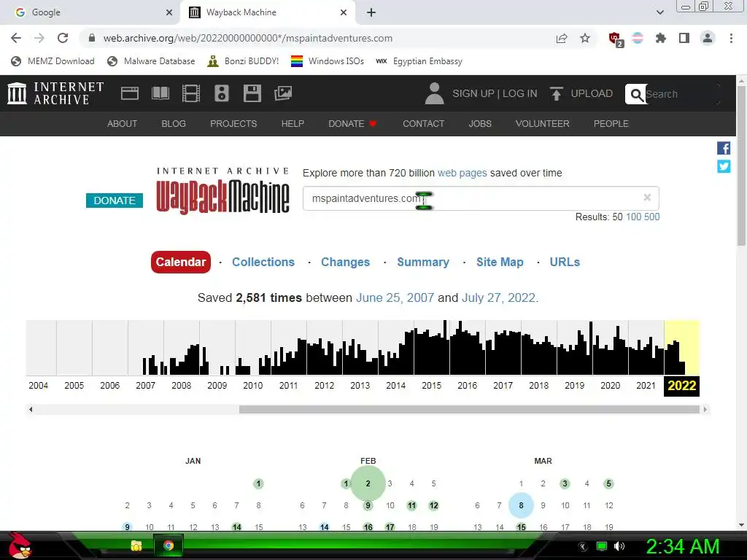Share via the Twitter icon
The height and width of the screenshot is (560, 747).
pos(724,166)
